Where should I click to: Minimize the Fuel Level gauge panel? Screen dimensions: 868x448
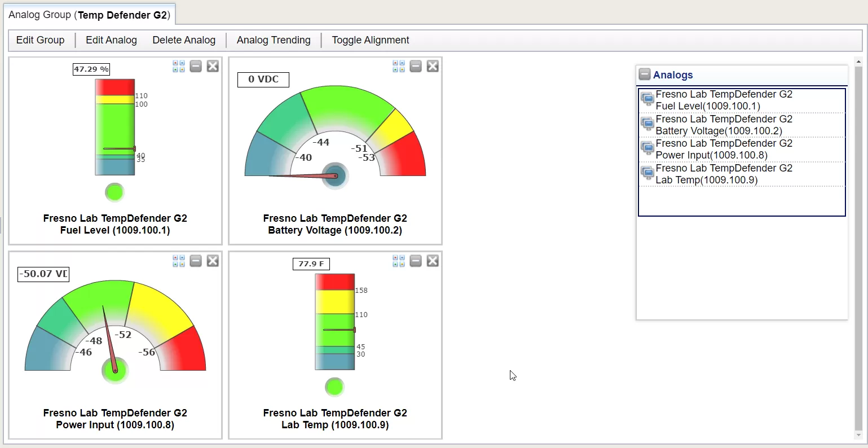pyautogui.click(x=196, y=67)
